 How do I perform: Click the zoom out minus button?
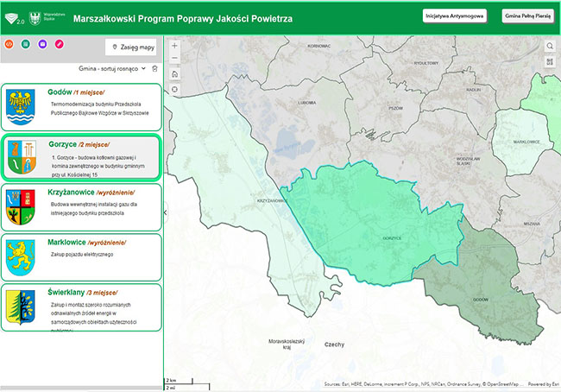tap(175, 59)
